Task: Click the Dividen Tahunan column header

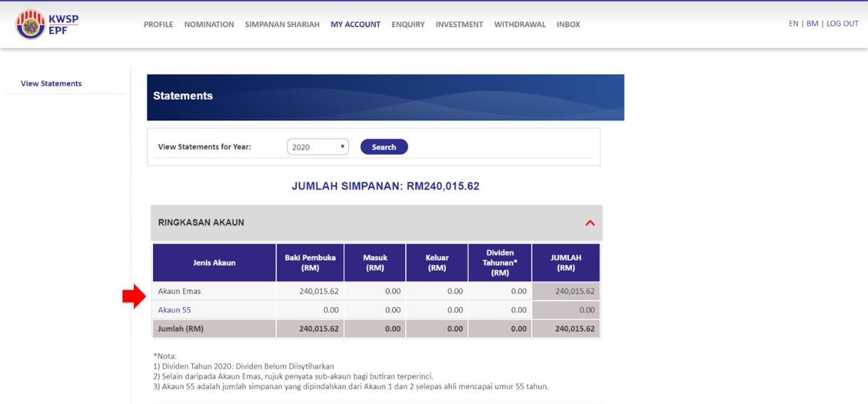Action: [500, 263]
